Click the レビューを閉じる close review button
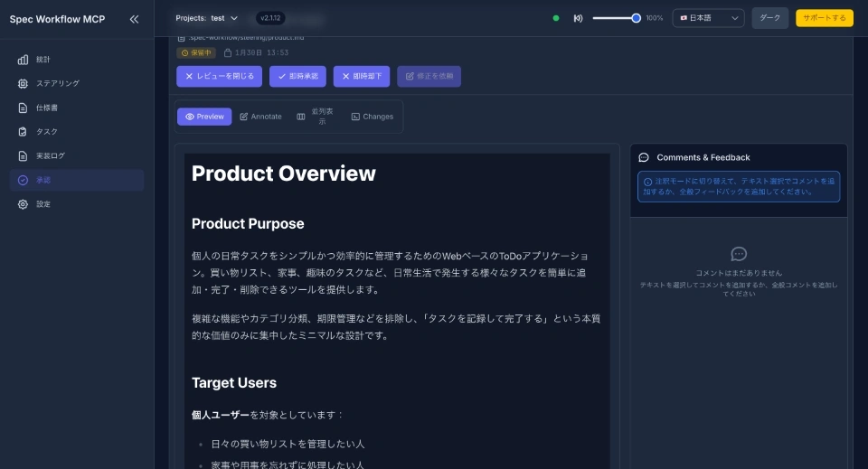This screenshot has height=469, width=868. coord(220,77)
